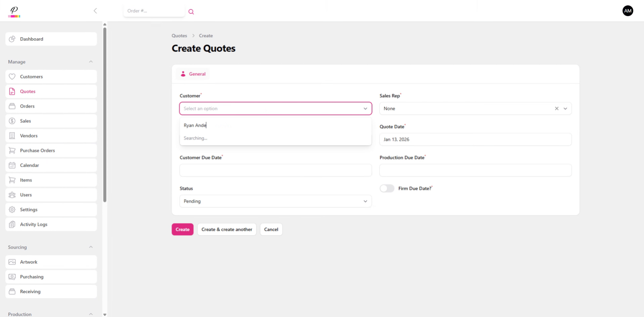Open Quotes from the breadcrumb
The image size is (644, 317).
point(179,35)
